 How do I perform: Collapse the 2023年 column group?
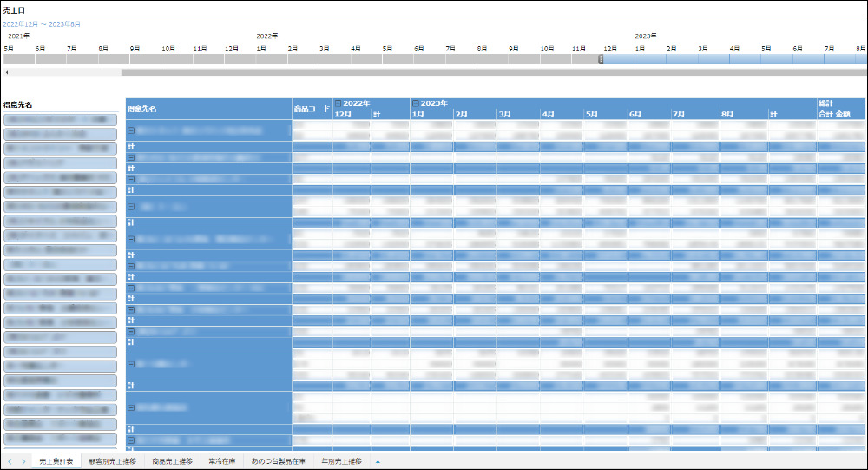pyautogui.click(x=416, y=103)
